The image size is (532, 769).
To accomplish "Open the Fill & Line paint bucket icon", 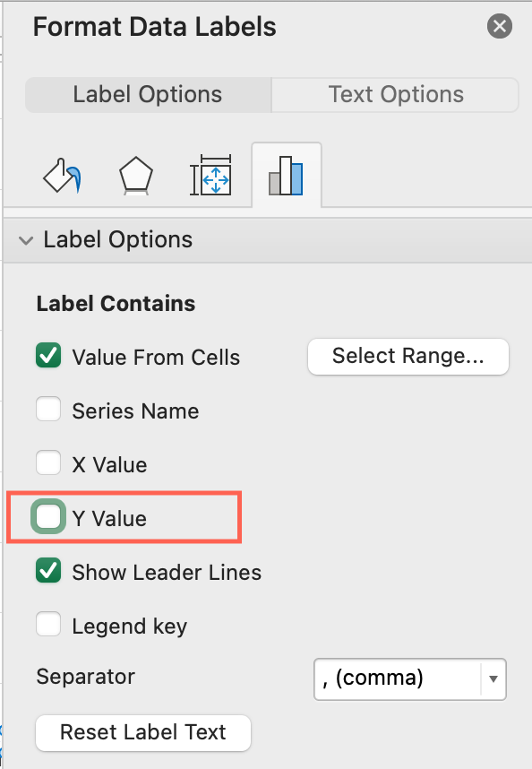I will pyautogui.click(x=62, y=176).
